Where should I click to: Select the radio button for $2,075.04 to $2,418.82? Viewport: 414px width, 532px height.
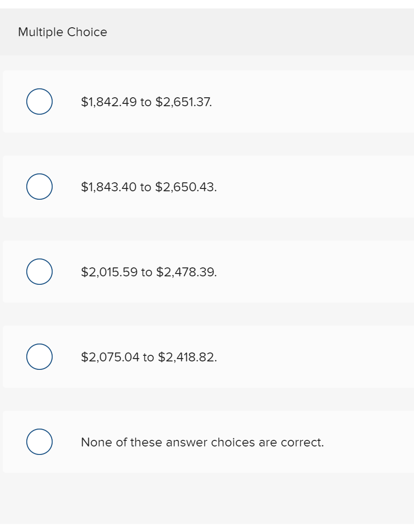point(39,356)
